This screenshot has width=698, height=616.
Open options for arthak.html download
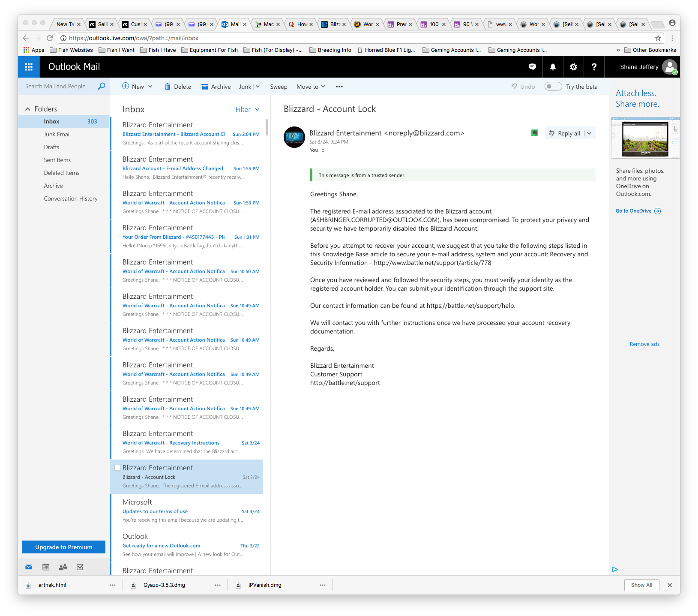click(x=113, y=585)
